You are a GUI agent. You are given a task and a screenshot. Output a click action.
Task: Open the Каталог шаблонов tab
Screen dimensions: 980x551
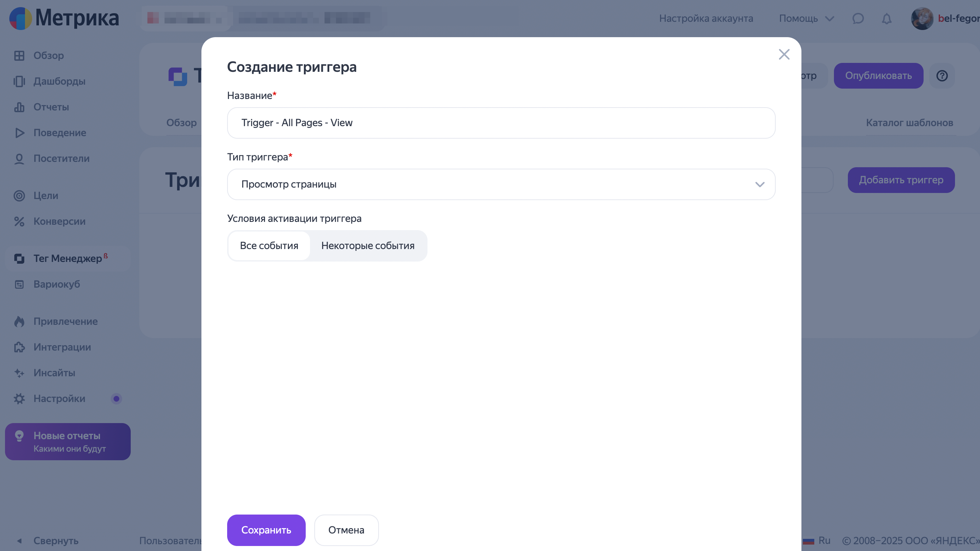pyautogui.click(x=909, y=123)
